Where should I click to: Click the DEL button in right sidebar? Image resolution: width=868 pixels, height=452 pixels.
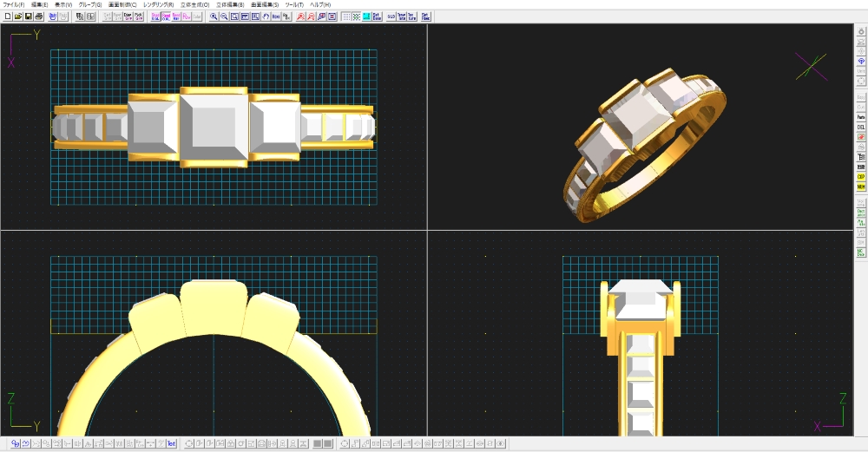861,126
